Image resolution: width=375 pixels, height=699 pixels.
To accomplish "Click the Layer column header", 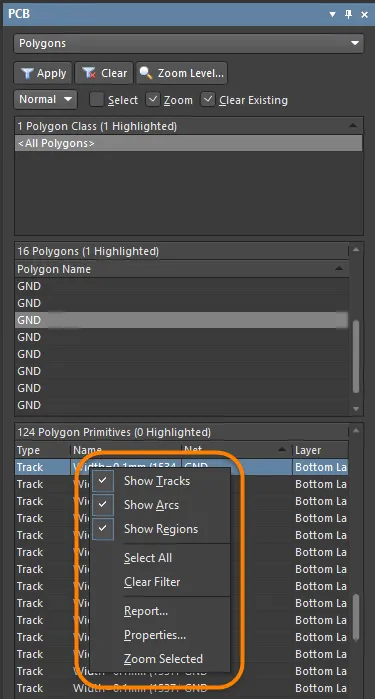I will pos(320,450).
